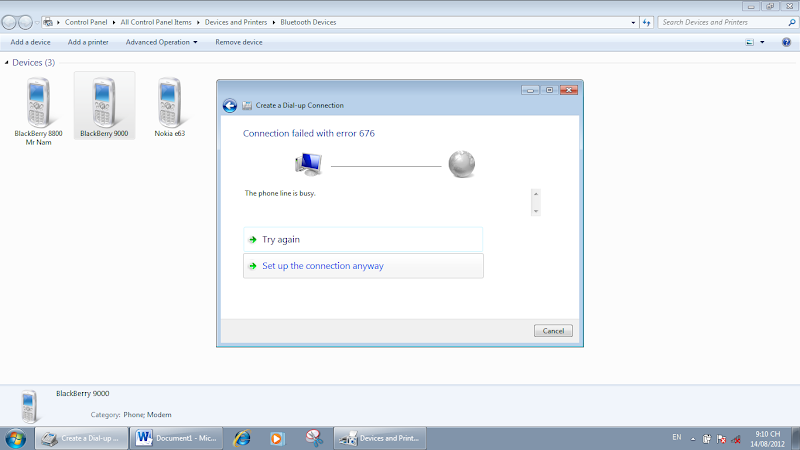
Task: Click the EN language indicator
Action: point(677,437)
